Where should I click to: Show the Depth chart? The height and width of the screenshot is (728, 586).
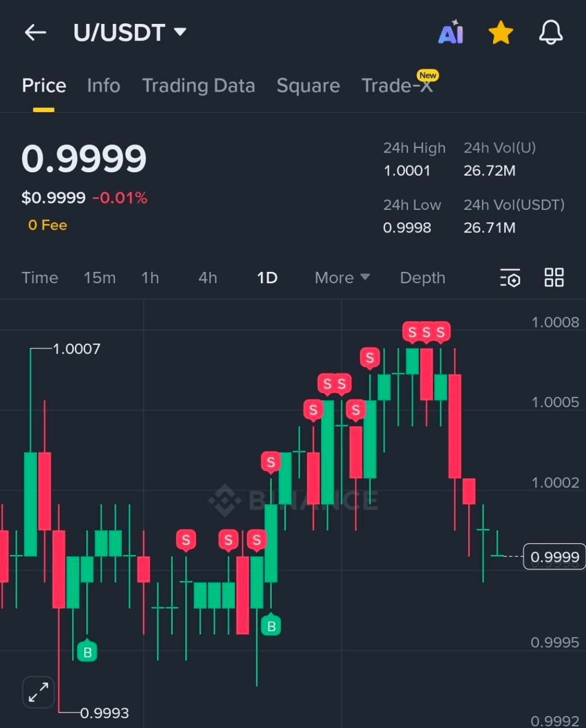click(x=422, y=278)
